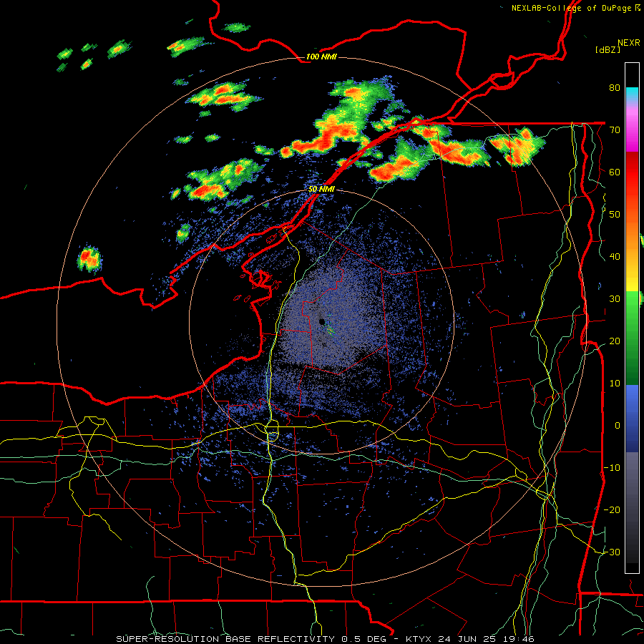This screenshot has width=644, height=644.
Task: Choose the 20 label on the color scale
Action: point(615,341)
